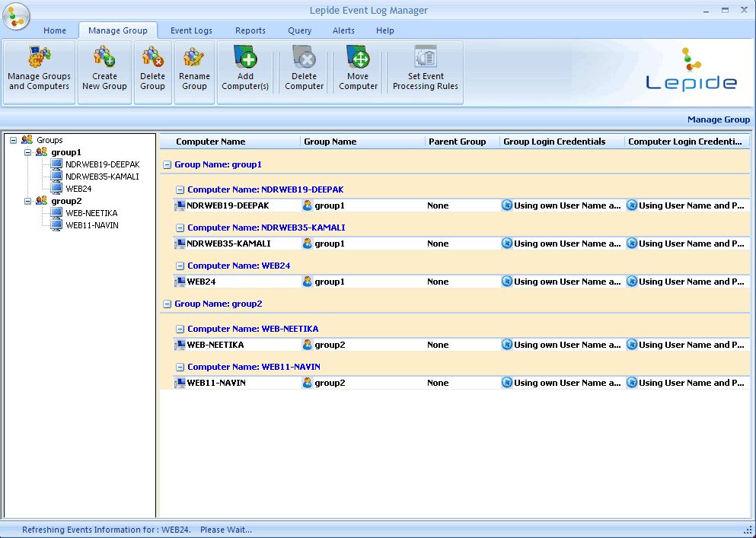Screen dimensions: 756x538
Task: Collapse 'Computer Name: NDRWEB35-KAMALI' section
Action: (180, 228)
